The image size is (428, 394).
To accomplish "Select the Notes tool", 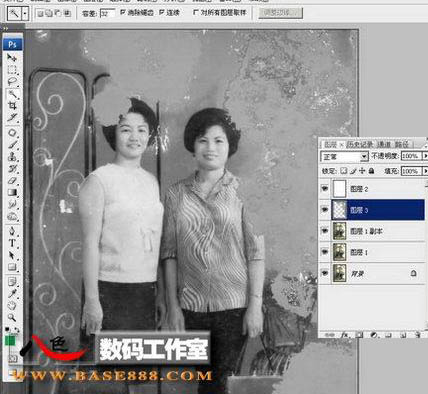I will (12, 282).
